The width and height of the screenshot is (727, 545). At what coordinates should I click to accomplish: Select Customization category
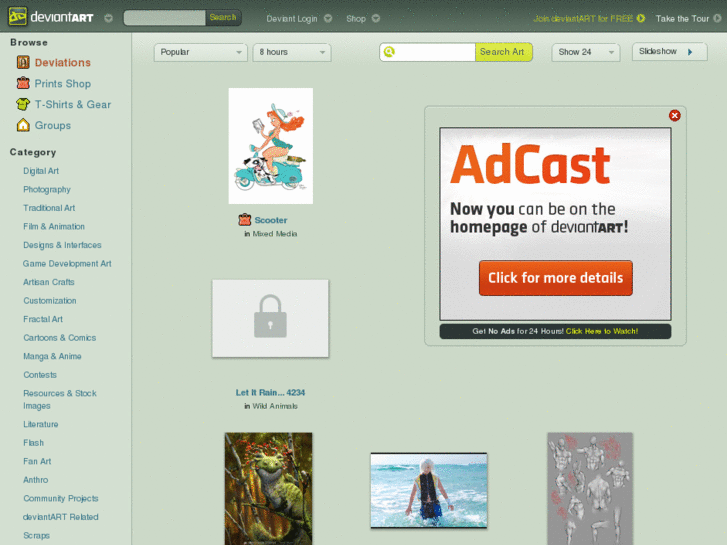(x=50, y=301)
